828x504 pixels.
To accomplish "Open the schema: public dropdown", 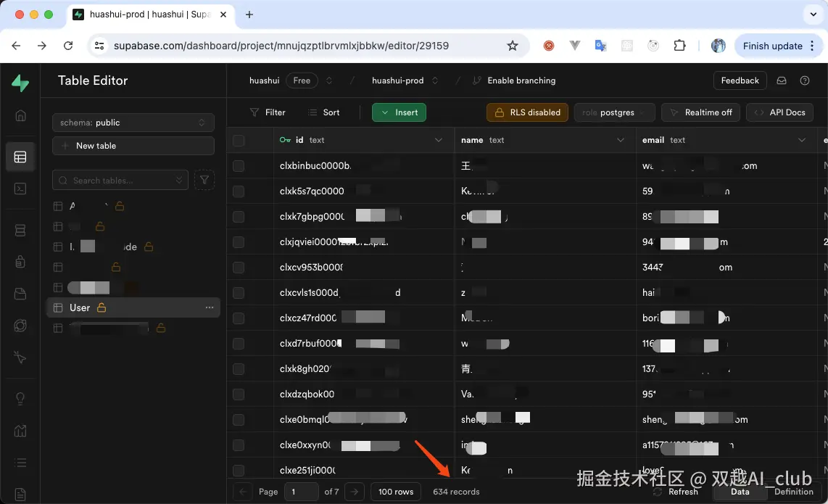I will 133,123.
